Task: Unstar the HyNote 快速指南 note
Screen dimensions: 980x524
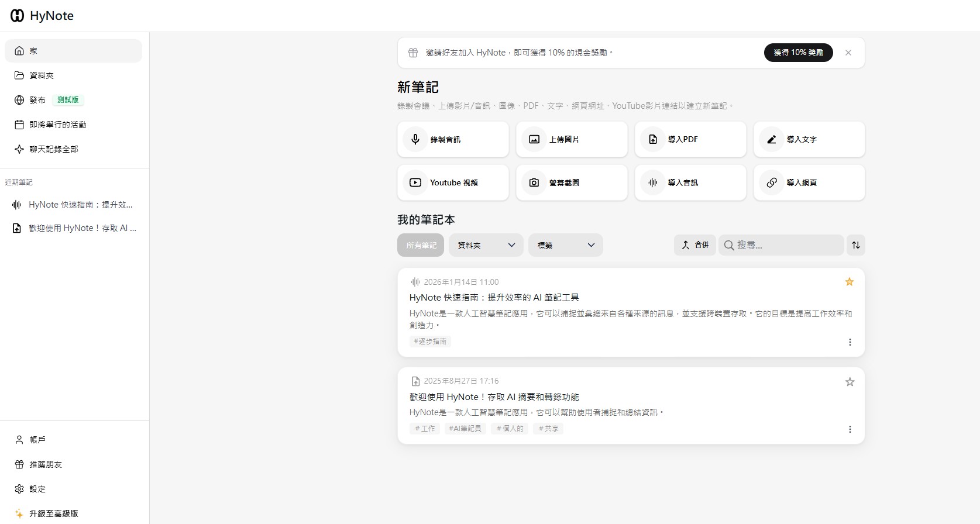Action: click(850, 282)
